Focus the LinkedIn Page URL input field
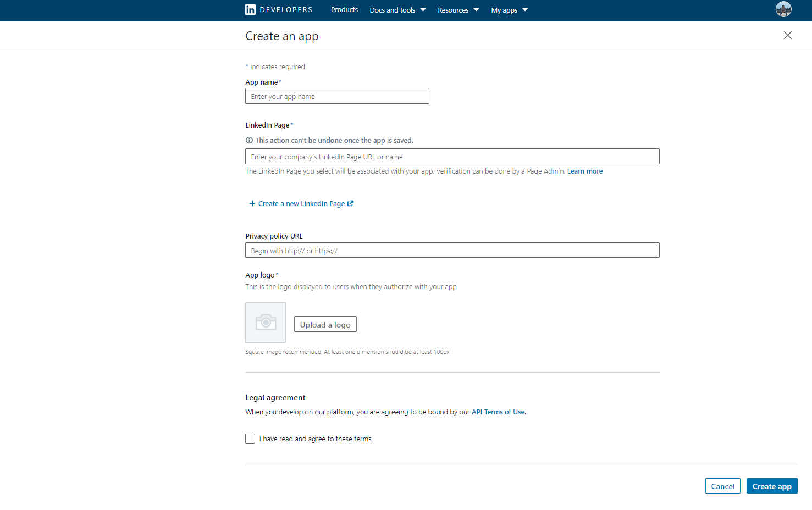Viewport: 812px width, 510px height. tap(452, 157)
